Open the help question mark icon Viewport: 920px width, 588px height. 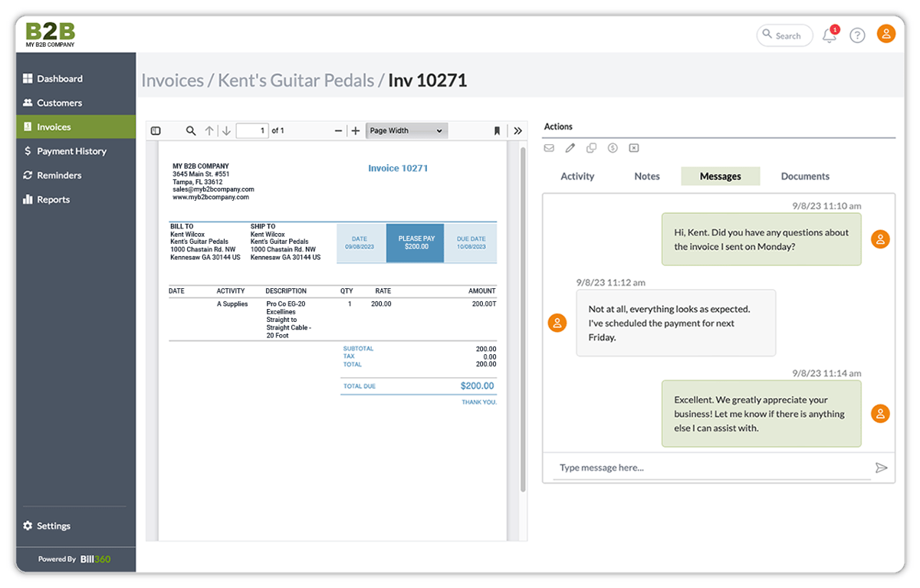point(857,35)
